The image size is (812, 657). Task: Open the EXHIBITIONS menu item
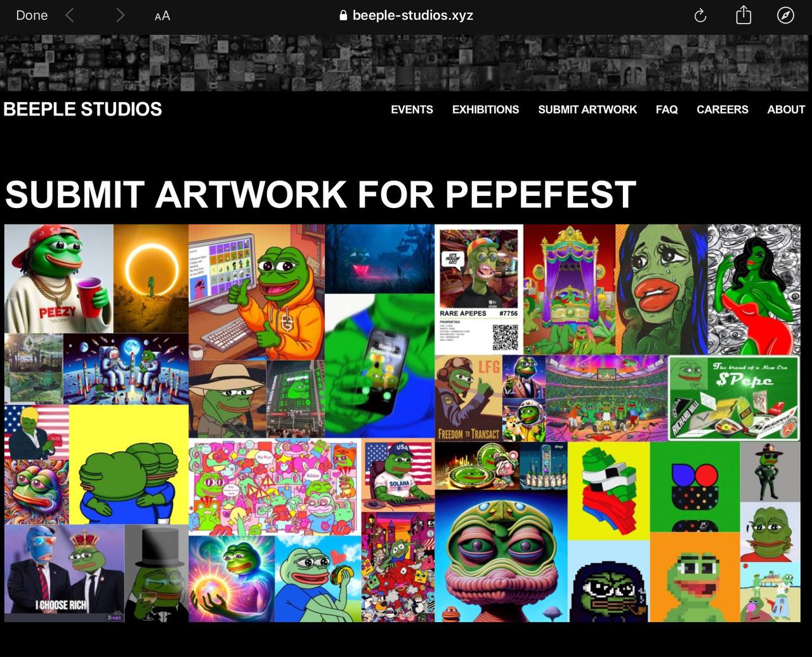[x=485, y=109]
